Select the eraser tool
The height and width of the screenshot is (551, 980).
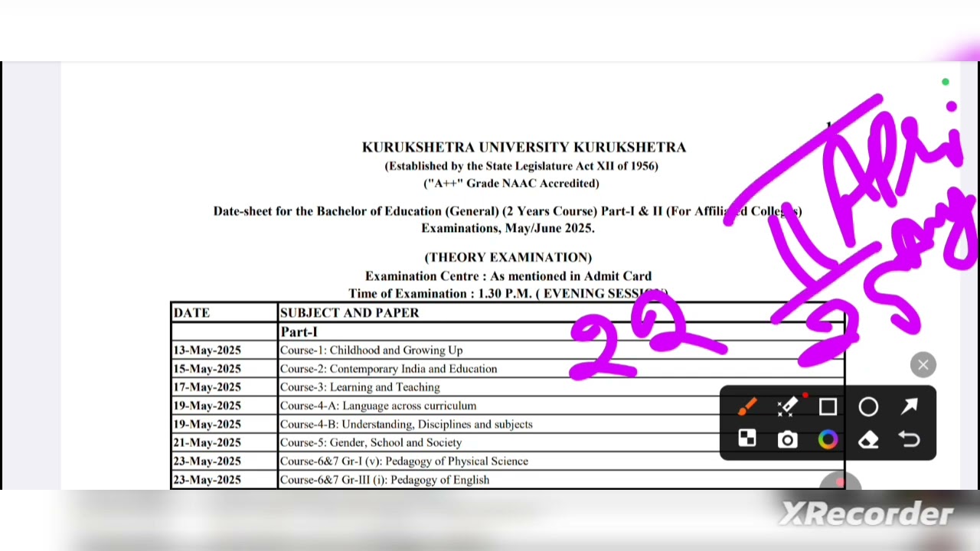(x=868, y=440)
